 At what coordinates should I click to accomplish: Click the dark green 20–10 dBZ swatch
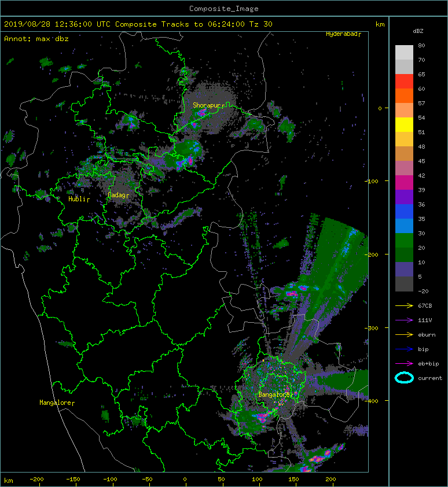[404, 254]
